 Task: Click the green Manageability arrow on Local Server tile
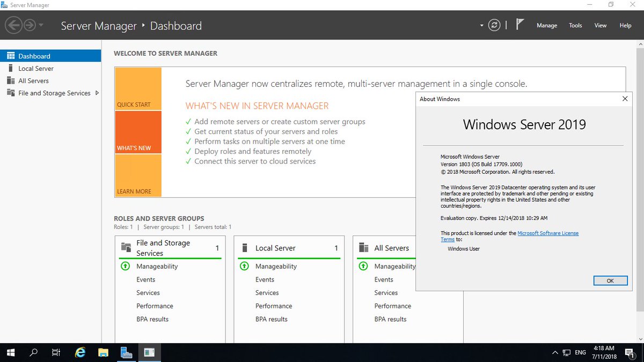[x=244, y=266]
